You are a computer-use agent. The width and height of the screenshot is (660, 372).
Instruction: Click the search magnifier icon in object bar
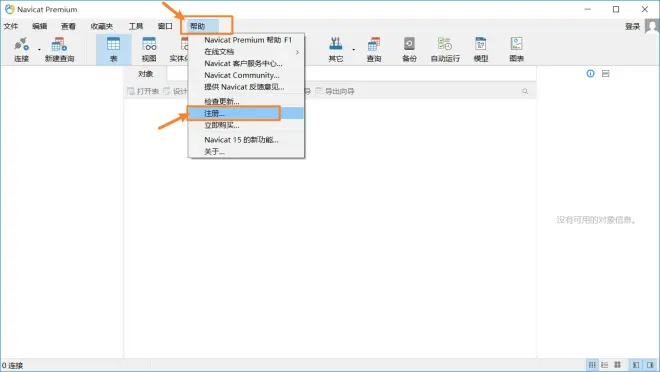click(x=525, y=91)
